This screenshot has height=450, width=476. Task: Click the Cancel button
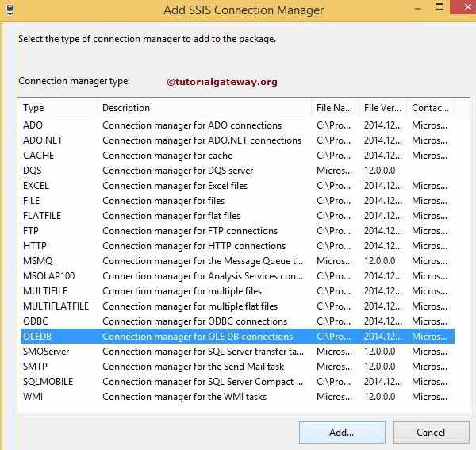(431, 432)
